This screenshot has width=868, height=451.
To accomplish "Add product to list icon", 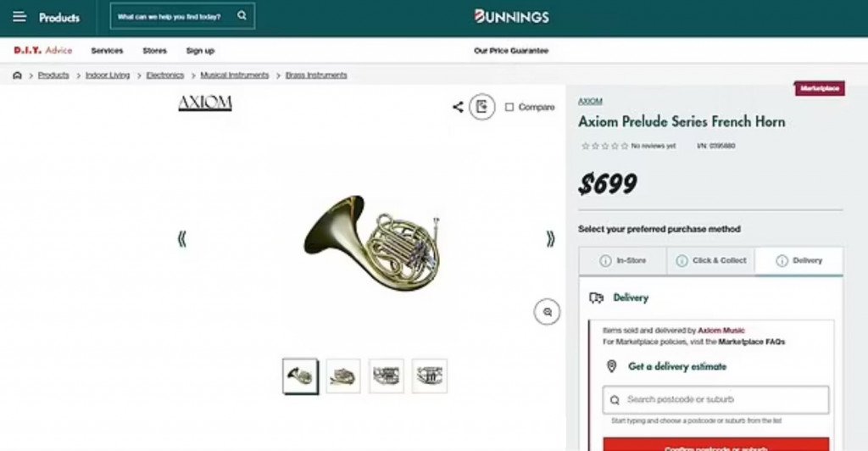I will [481, 107].
